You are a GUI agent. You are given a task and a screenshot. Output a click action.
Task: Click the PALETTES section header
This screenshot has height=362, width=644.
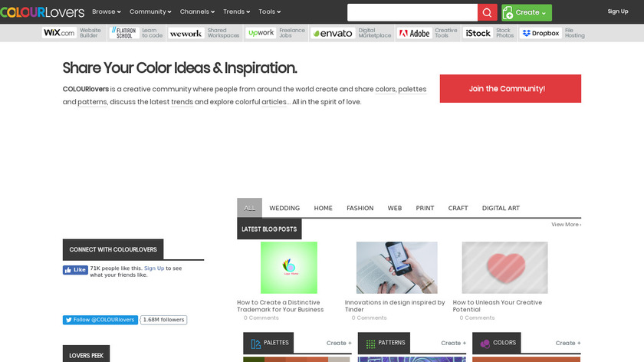click(x=268, y=343)
